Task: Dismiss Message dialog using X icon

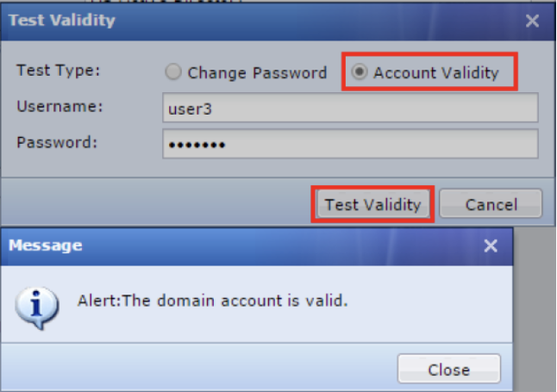Action: click(491, 246)
